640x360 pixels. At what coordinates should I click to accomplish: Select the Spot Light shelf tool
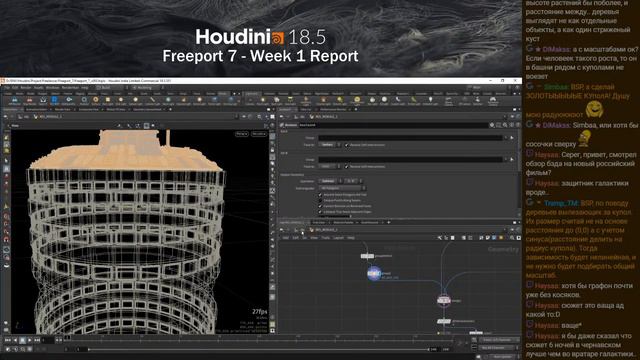click(276, 100)
